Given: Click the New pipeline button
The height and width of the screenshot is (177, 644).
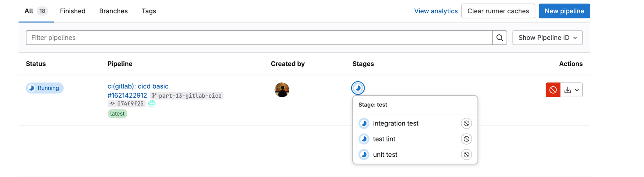Looking at the screenshot, I should (x=564, y=11).
